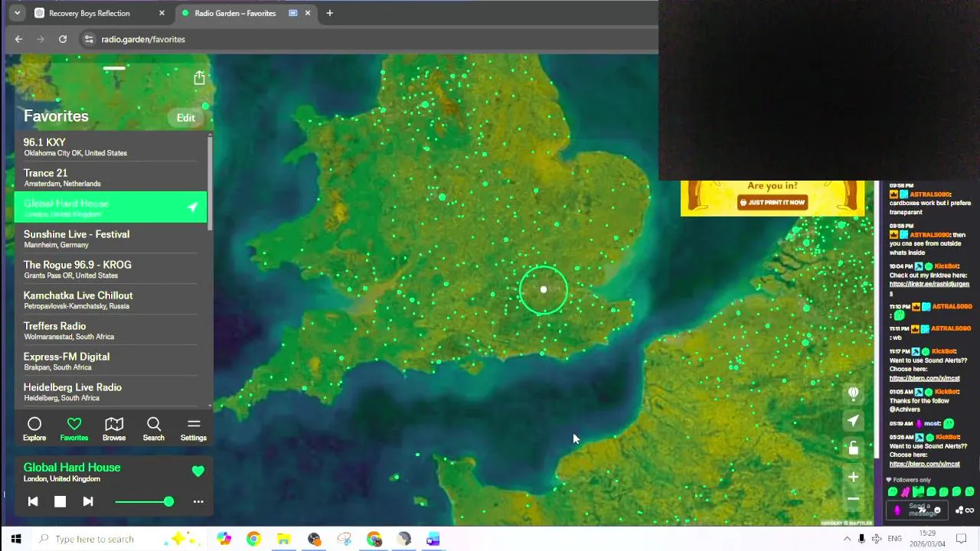Zoom out the map with minus button
Viewport: 980px width, 551px height.
(x=853, y=499)
